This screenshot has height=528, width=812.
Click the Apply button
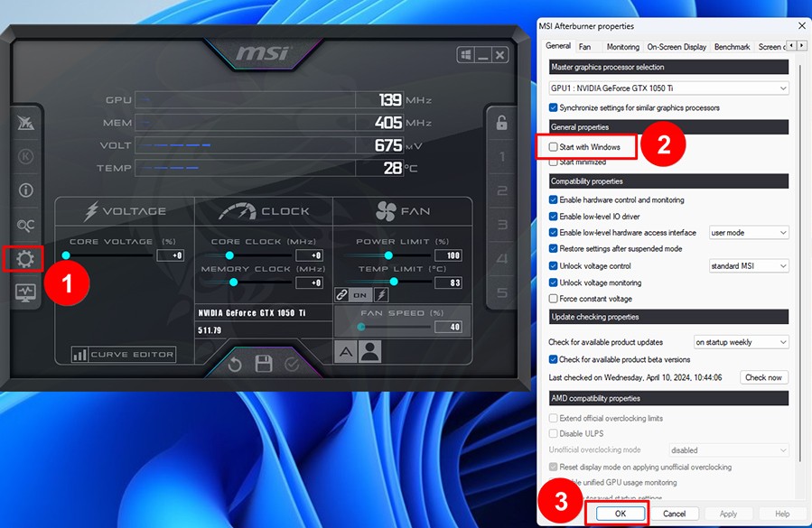pyautogui.click(x=728, y=514)
